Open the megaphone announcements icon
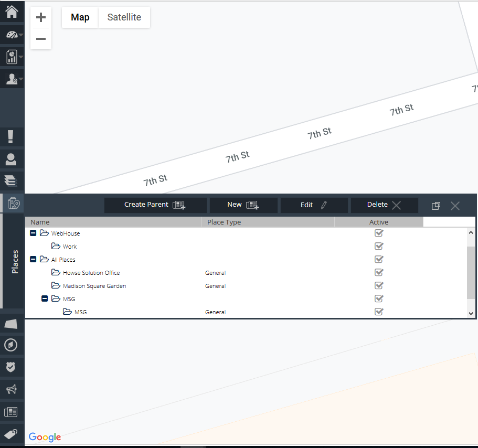 pos(11,389)
